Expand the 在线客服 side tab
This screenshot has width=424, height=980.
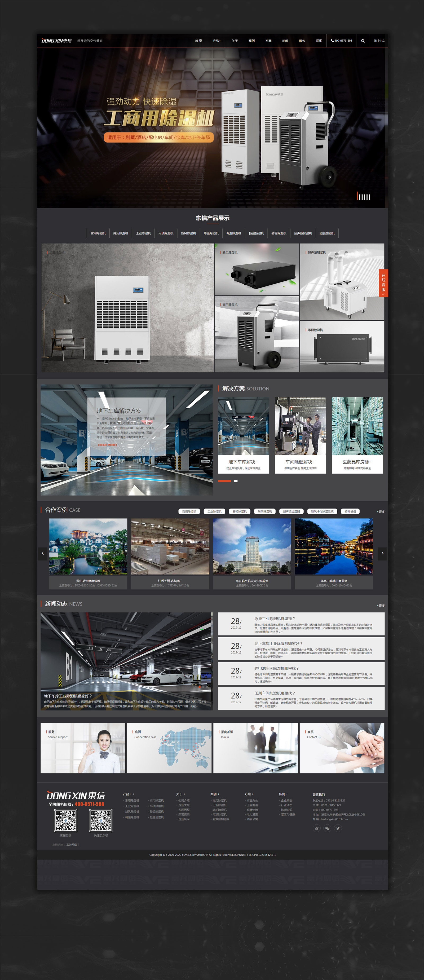[x=383, y=283]
